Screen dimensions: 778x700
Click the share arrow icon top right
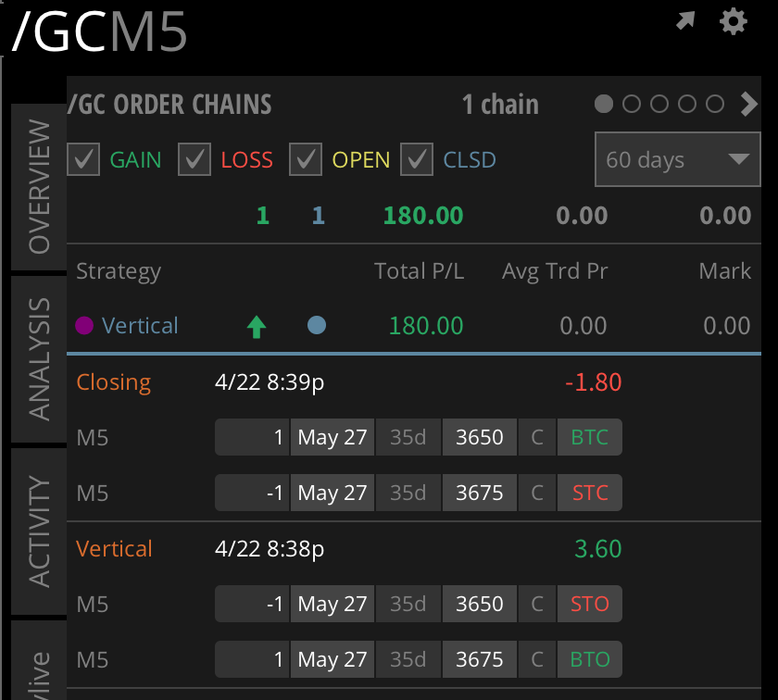684,20
